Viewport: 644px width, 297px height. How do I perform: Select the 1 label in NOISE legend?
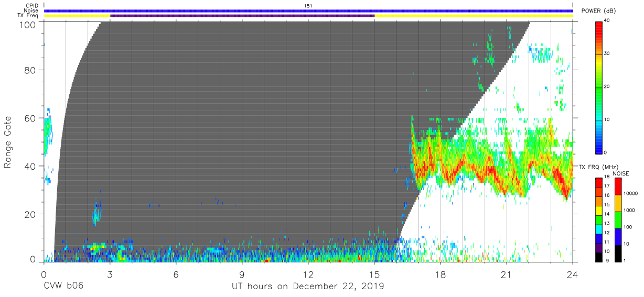(x=624, y=260)
